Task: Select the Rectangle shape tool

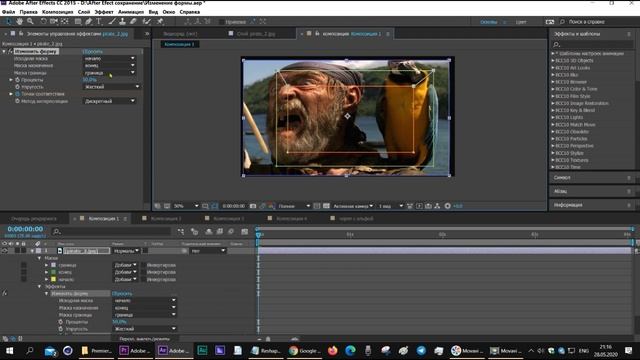Action: point(78,22)
